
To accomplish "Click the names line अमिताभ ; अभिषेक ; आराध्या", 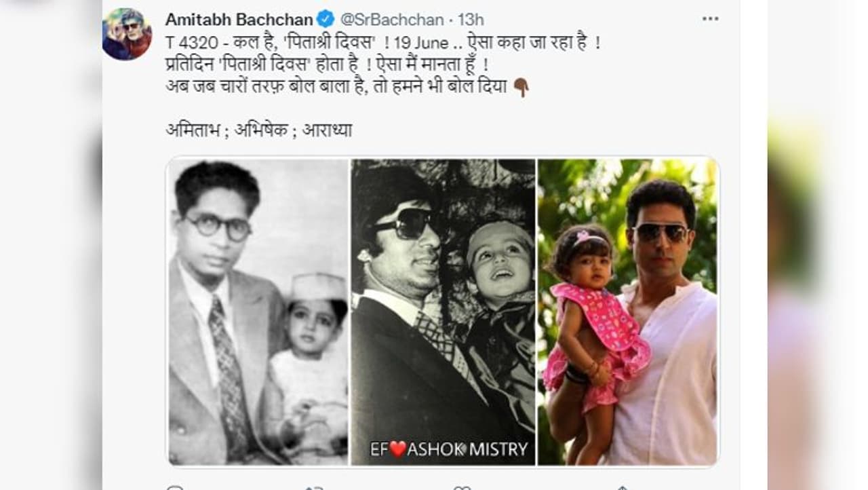I will click(259, 130).
